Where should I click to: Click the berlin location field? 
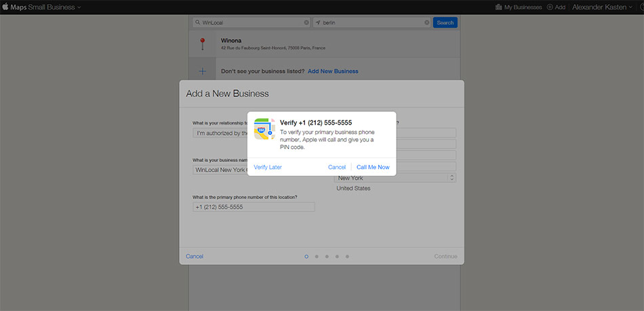tap(371, 22)
